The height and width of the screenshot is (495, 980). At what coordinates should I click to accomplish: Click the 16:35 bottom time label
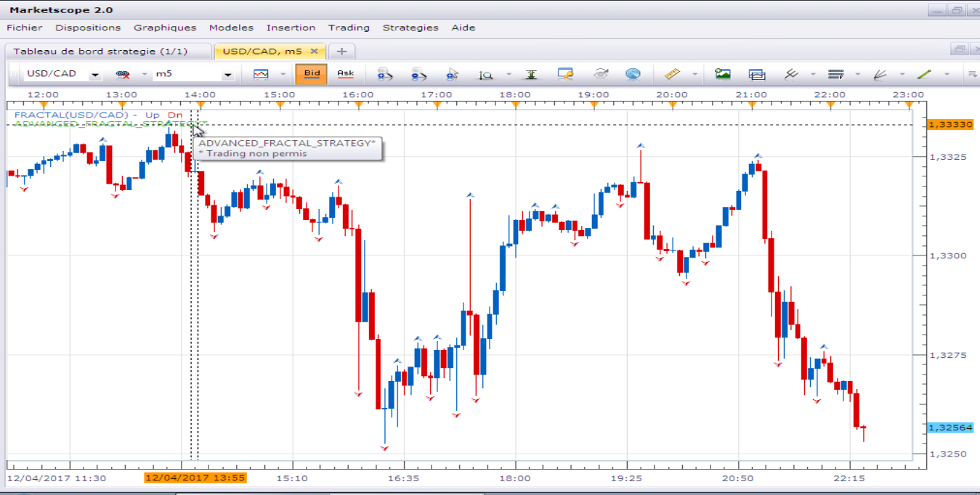click(x=403, y=478)
